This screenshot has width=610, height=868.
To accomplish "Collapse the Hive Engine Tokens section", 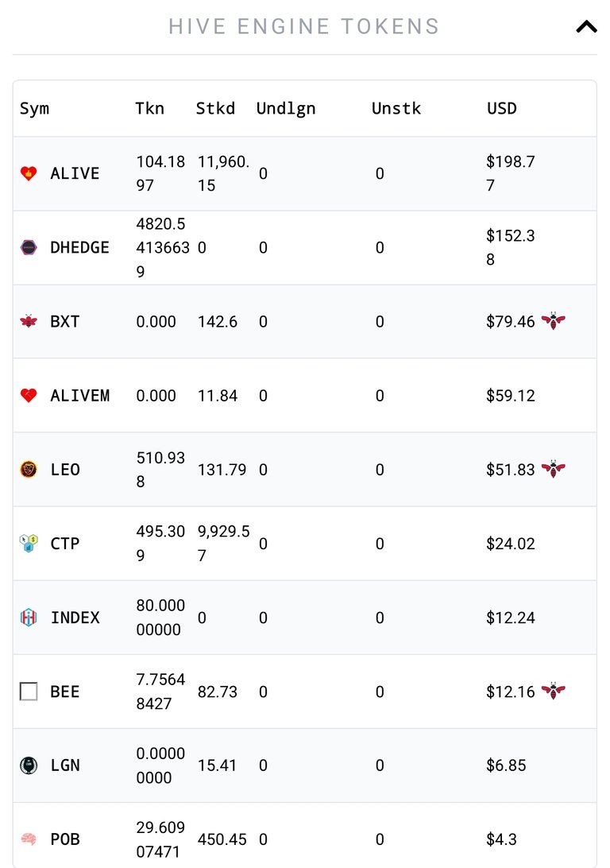I will point(586,26).
